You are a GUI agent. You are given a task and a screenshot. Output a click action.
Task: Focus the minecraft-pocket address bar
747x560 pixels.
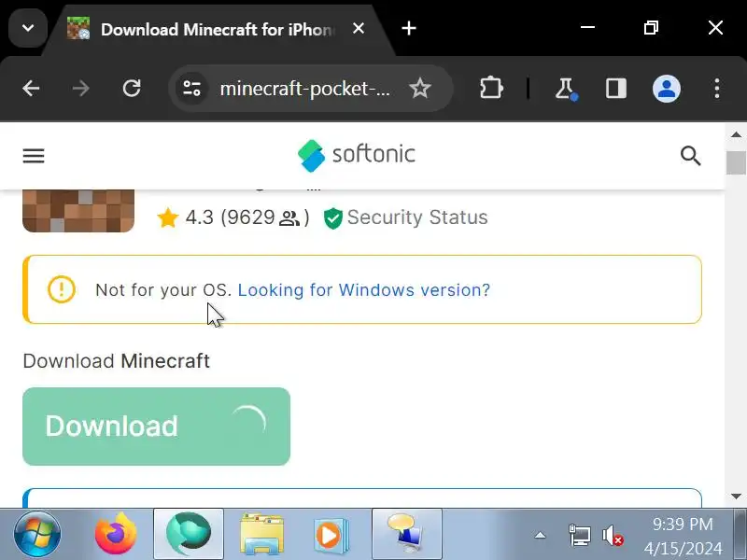305,89
